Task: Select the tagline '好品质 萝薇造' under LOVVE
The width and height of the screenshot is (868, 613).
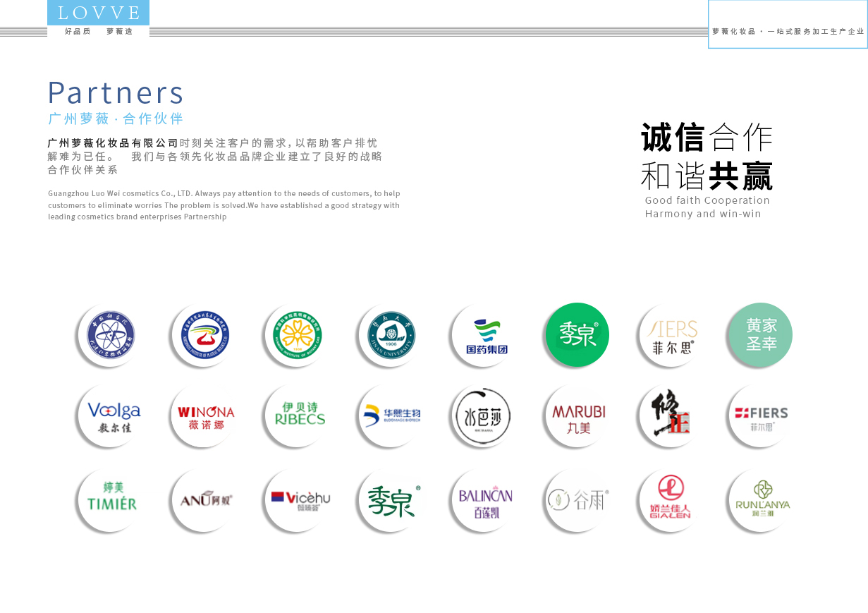Action: [x=99, y=32]
